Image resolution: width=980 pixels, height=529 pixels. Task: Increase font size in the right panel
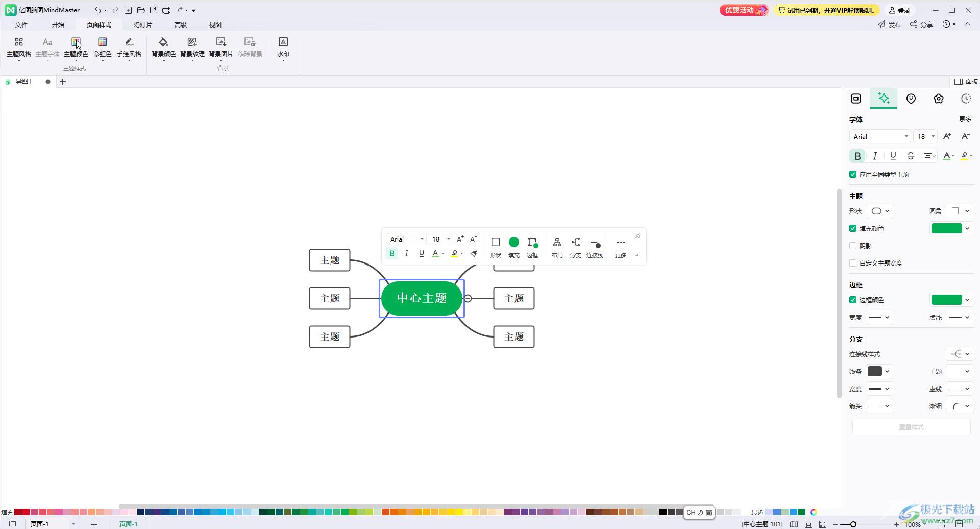(947, 136)
